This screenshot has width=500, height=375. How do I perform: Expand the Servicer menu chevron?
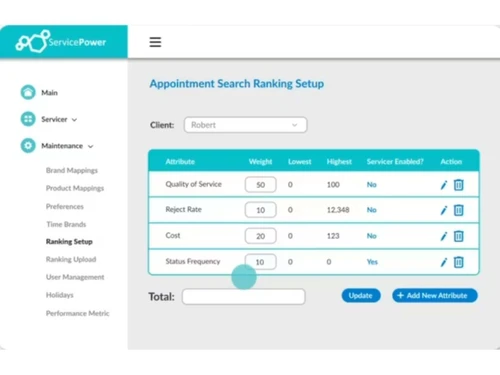74,120
